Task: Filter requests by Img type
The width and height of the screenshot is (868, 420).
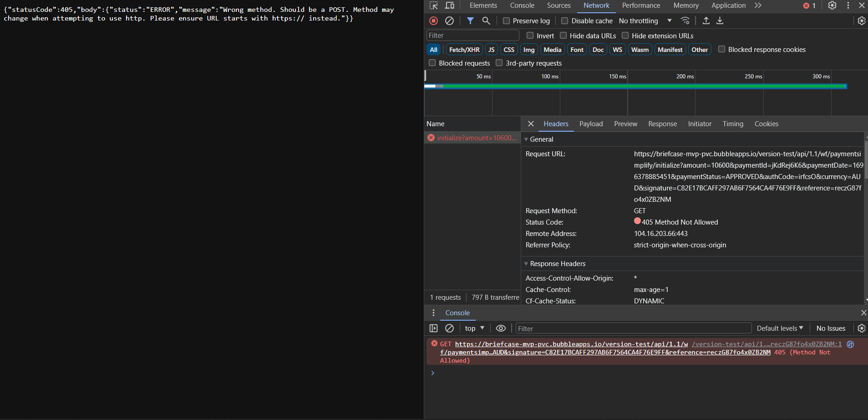Action: point(529,50)
